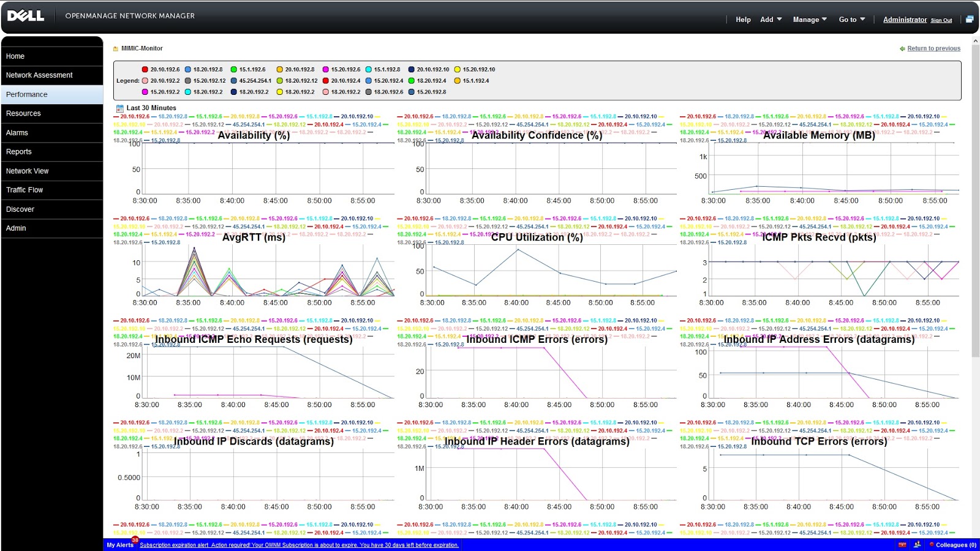Screen dimensions: 980x551
Task: Click the printer icon in the top bar
Action: point(970,18)
